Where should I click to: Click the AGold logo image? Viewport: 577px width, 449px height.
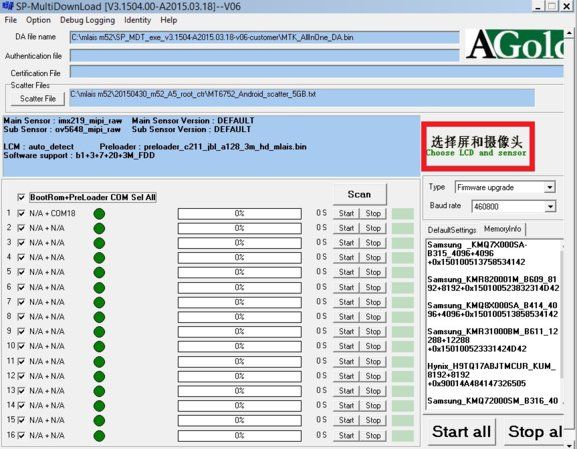pyautogui.click(x=514, y=44)
